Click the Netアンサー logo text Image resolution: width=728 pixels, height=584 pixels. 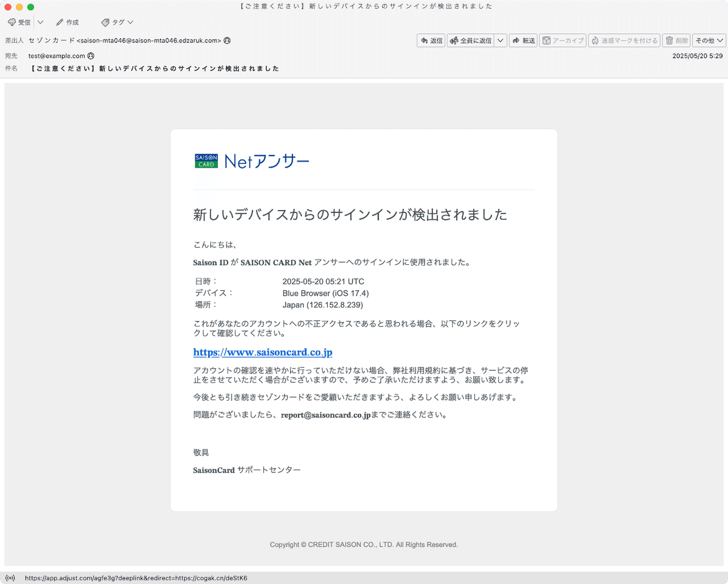(266, 161)
